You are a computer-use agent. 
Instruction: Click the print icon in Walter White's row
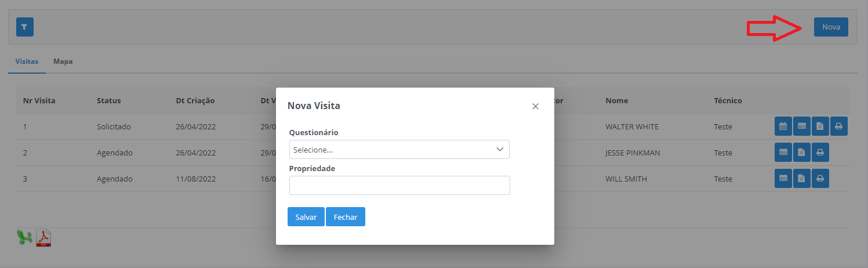838,126
